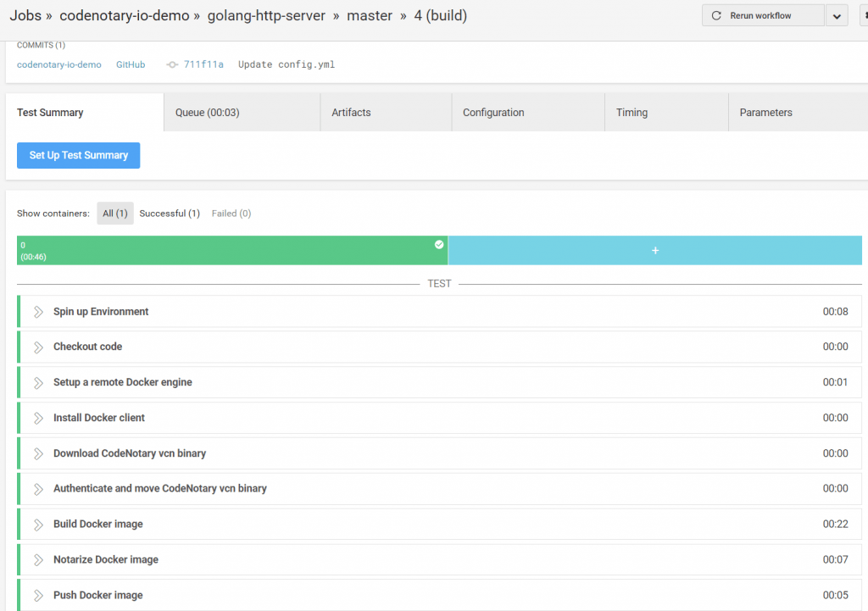Click the Update config.yml commit message
The width and height of the screenshot is (868, 611).
coord(287,64)
